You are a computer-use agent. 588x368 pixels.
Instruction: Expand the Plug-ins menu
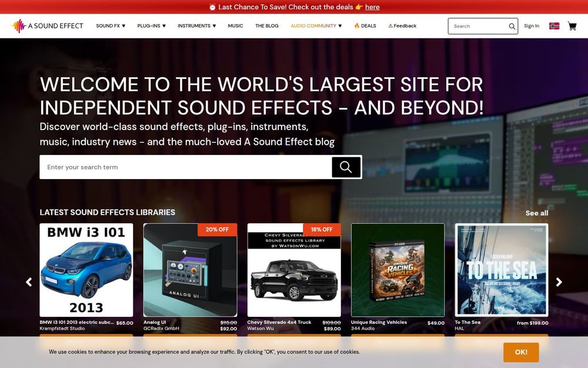[152, 26]
